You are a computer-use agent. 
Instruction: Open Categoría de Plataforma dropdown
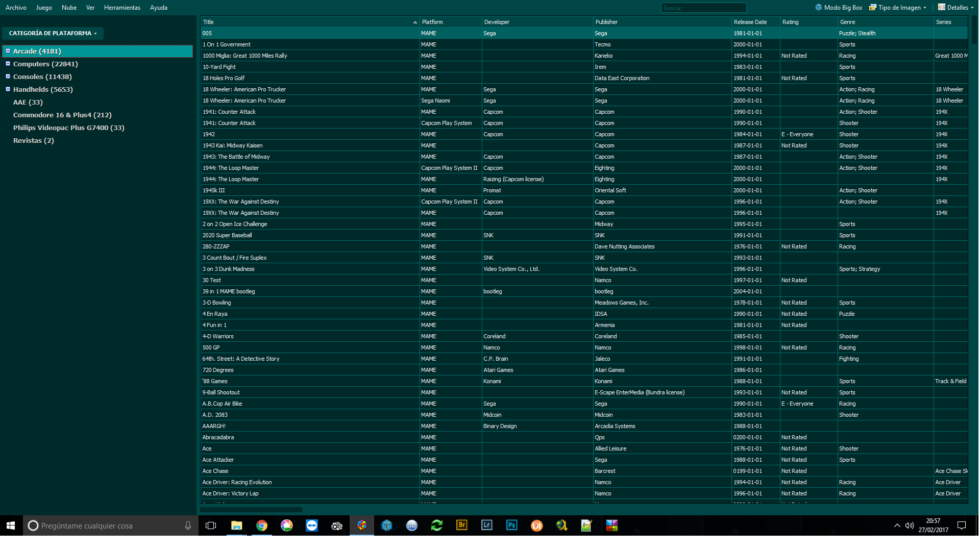point(53,33)
